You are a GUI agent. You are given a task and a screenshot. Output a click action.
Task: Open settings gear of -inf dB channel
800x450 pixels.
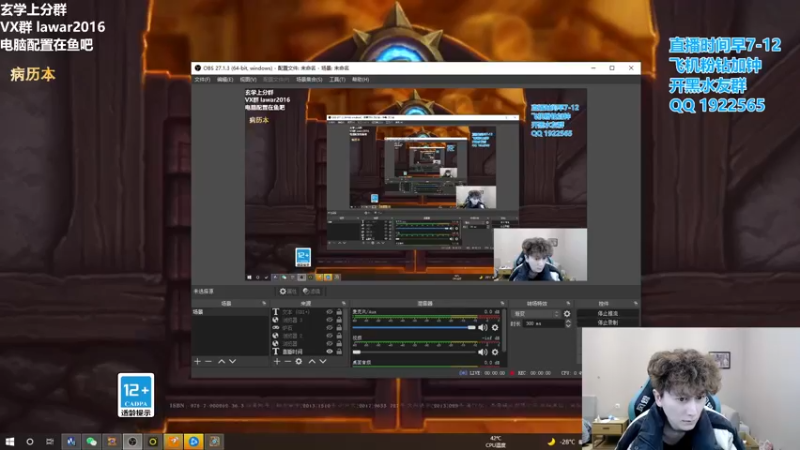[495, 352]
